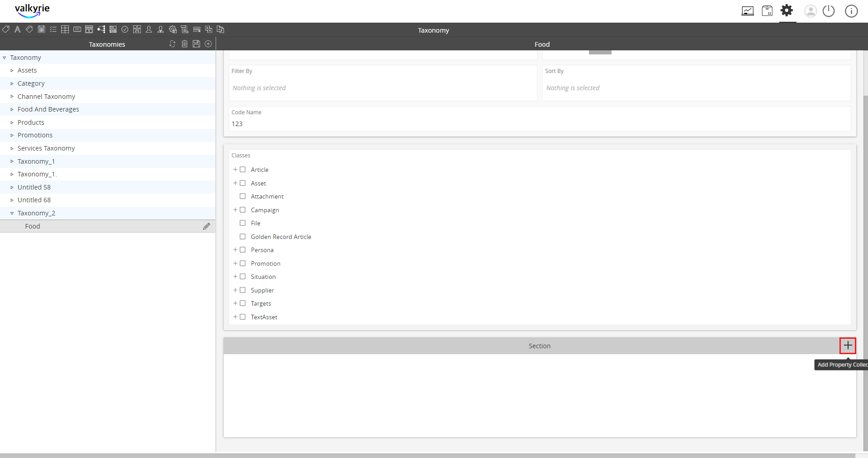This screenshot has height=458, width=868.
Task: Add property collection to Section
Action: point(848,346)
